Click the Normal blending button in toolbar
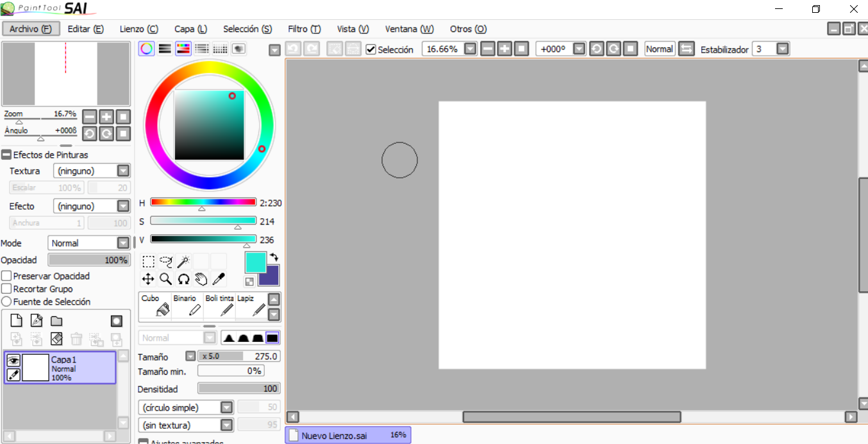Screen dimensions: 868x444 point(660,49)
